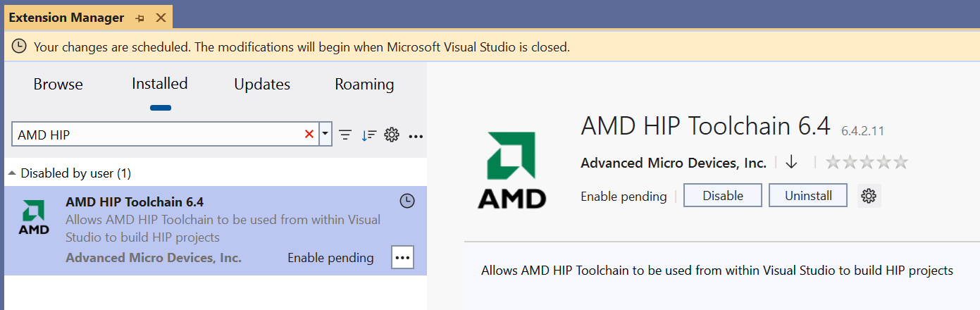The height and width of the screenshot is (310, 980).
Task: Open the filter extensions icon
Action: pyautogui.click(x=345, y=135)
